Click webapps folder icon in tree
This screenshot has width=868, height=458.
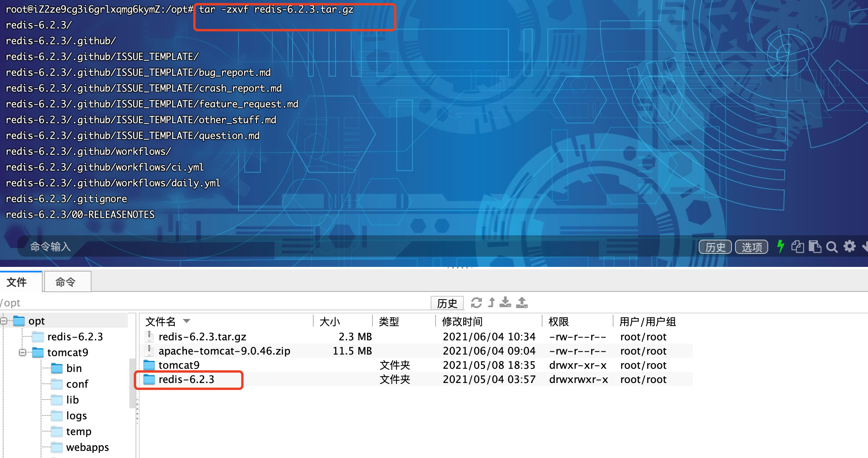57,447
